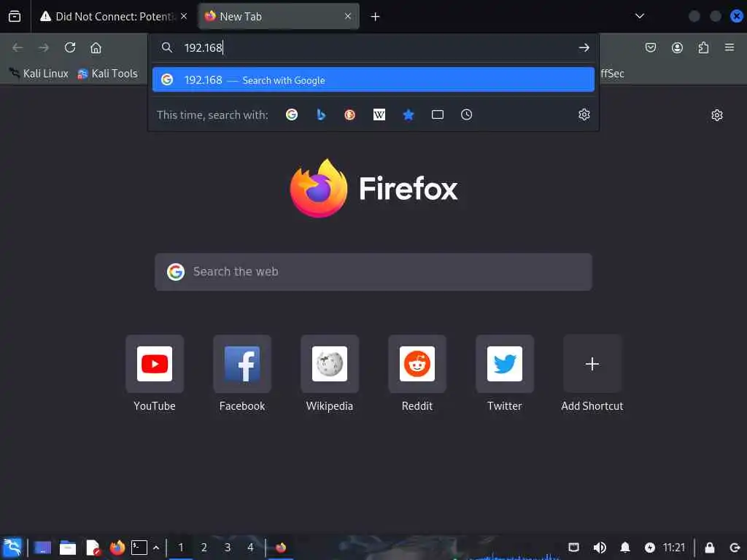
Task: Open Kali Tools bookmark
Action: tap(108, 74)
